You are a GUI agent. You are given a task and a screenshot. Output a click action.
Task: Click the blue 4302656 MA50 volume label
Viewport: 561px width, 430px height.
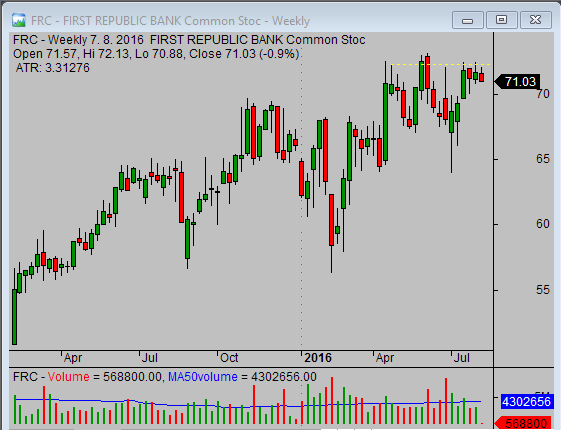(x=526, y=401)
